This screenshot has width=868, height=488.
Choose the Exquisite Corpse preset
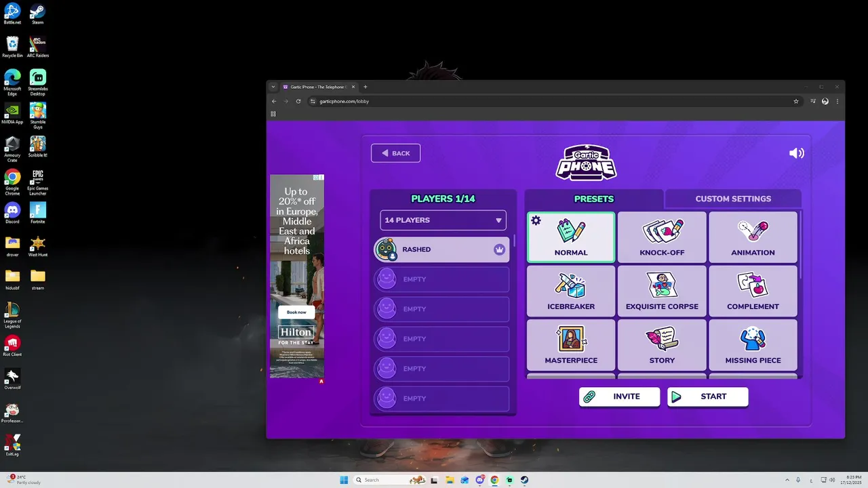tap(662, 291)
